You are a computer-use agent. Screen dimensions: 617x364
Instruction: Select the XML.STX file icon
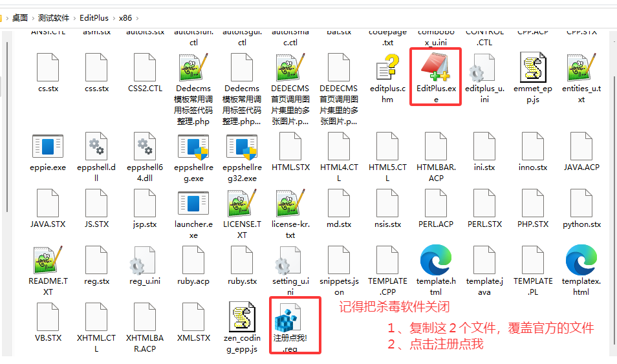[193, 317]
